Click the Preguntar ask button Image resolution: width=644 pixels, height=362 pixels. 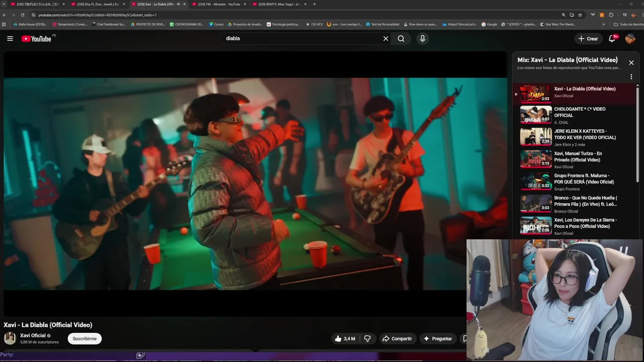pyautogui.click(x=438, y=339)
